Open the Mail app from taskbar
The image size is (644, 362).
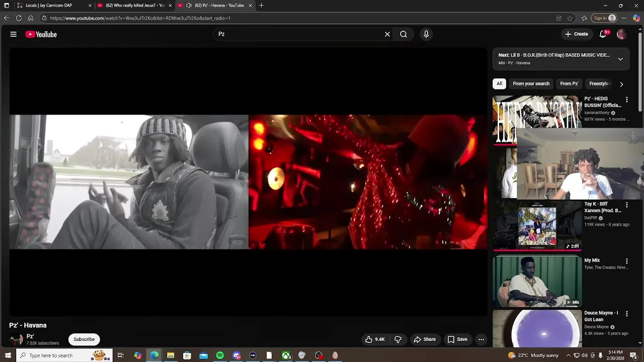point(203,355)
